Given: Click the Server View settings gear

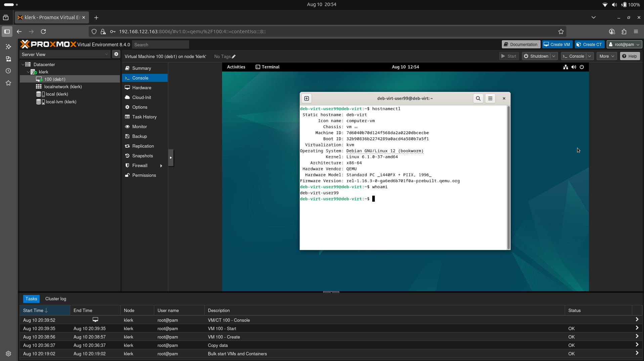Looking at the screenshot, I should pyautogui.click(x=116, y=54).
